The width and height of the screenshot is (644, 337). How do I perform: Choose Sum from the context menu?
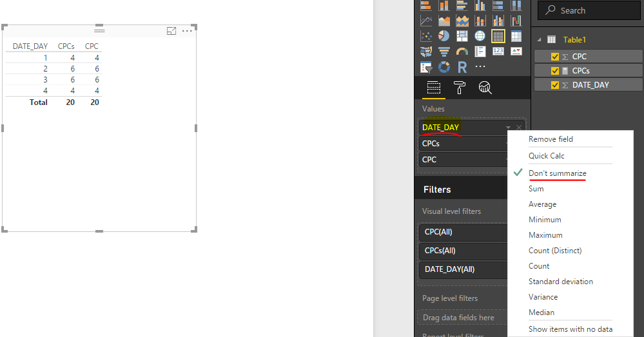(536, 189)
